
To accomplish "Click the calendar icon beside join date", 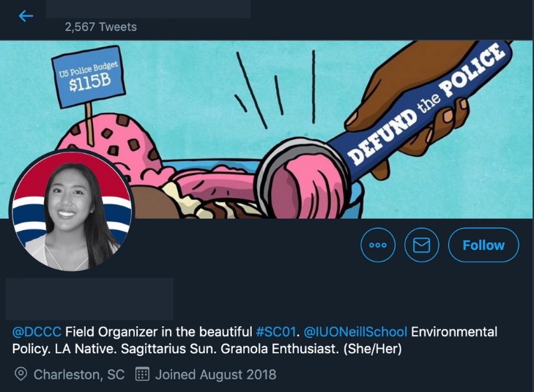I will point(143,374).
